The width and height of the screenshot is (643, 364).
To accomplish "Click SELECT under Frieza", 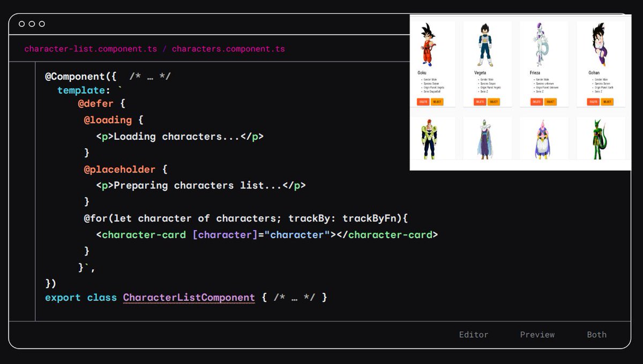I will (x=550, y=102).
